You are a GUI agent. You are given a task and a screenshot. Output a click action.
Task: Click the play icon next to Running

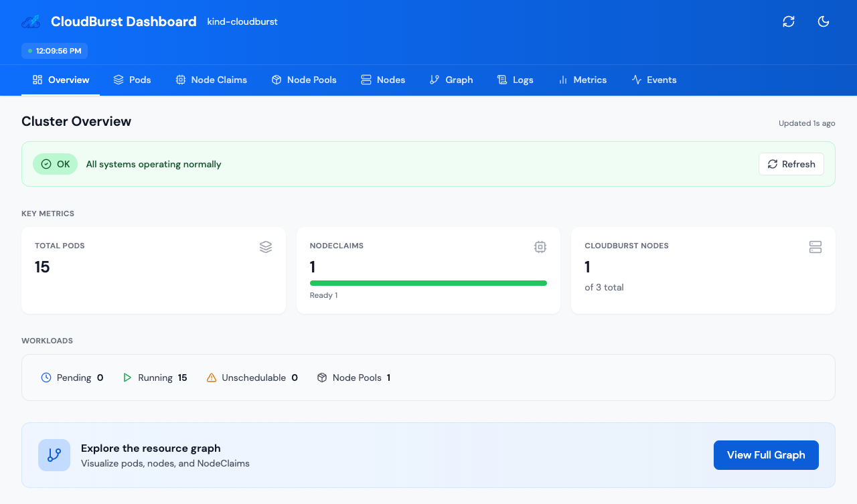tap(127, 377)
